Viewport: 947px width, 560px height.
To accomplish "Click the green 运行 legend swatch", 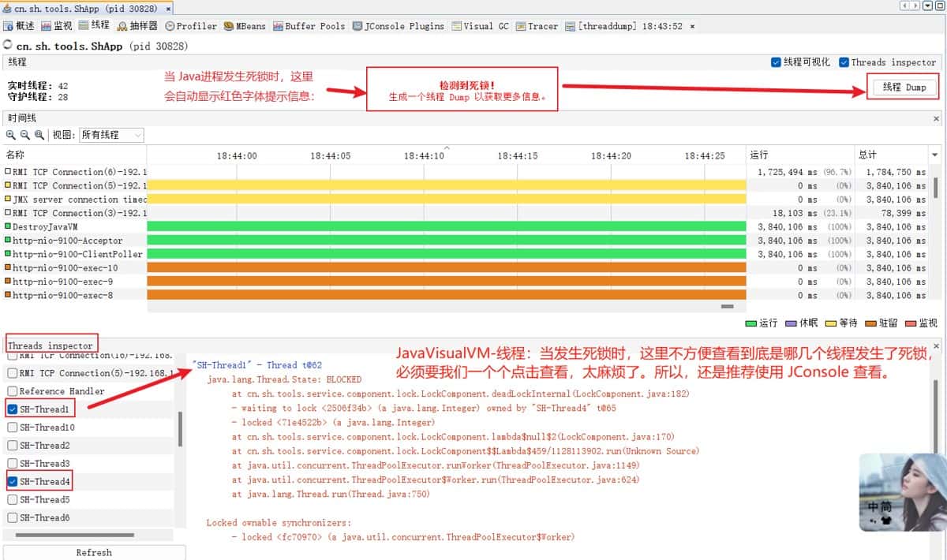I will click(750, 323).
